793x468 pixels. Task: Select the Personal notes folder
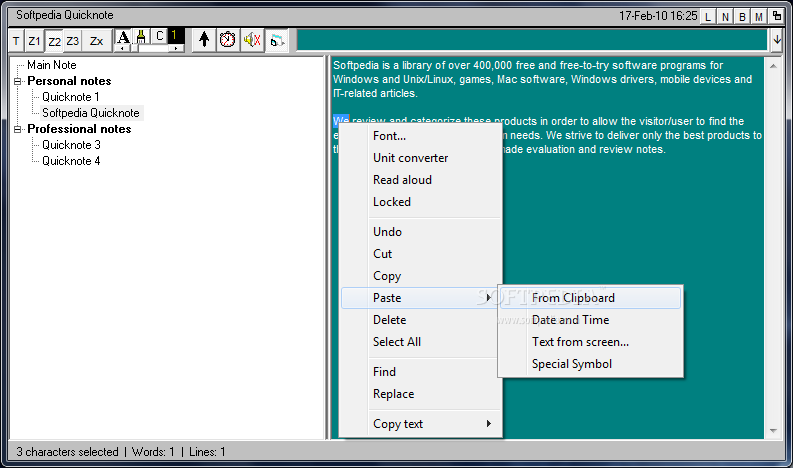point(69,81)
